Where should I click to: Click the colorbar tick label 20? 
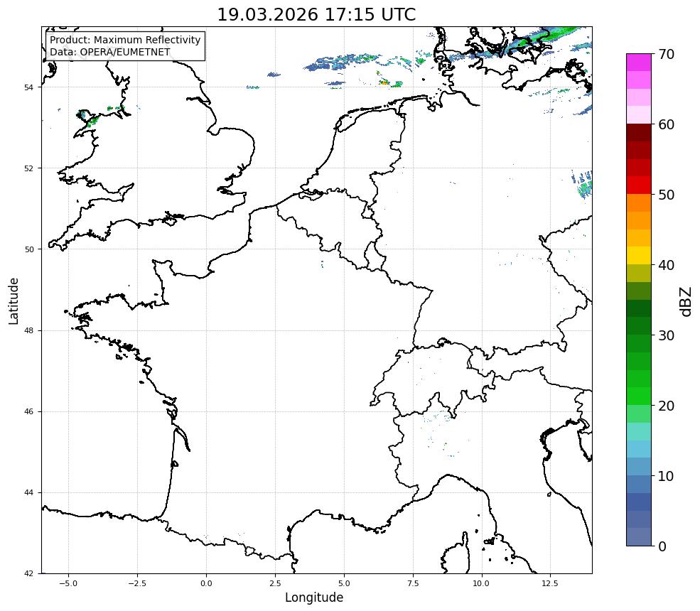(x=666, y=406)
